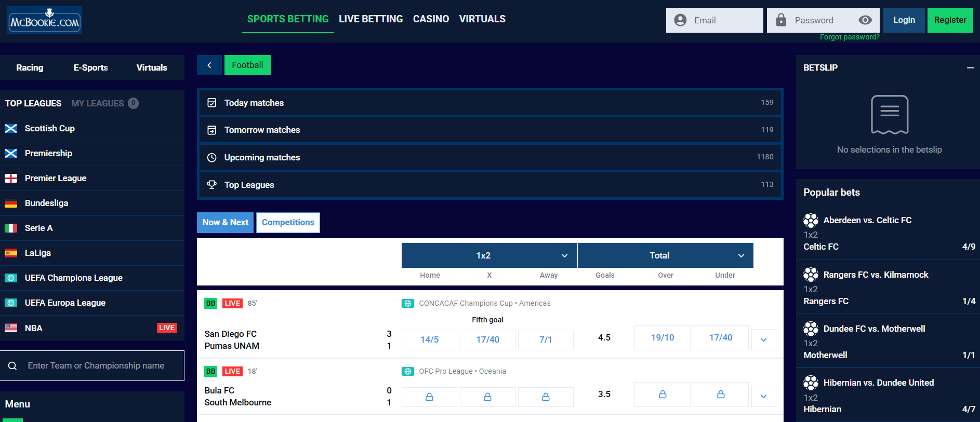Switch to the Racing tab
Image resolution: width=980 pixels, height=422 pixels.
[30, 67]
